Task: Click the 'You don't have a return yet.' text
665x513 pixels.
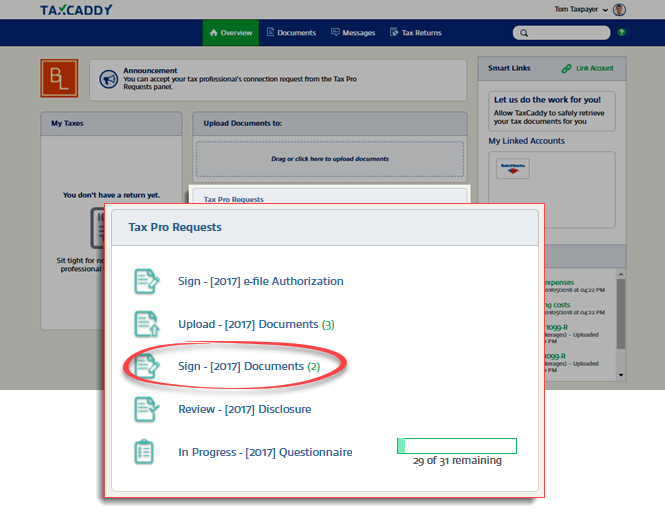Action: pyautogui.click(x=112, y=195)
